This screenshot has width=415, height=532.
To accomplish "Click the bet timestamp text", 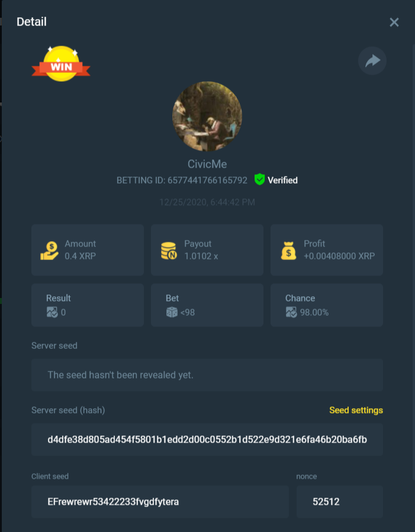I will (207, 202).
